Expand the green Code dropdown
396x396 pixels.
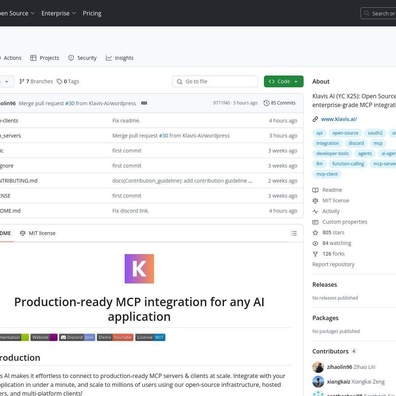click(x=284, y=81)
